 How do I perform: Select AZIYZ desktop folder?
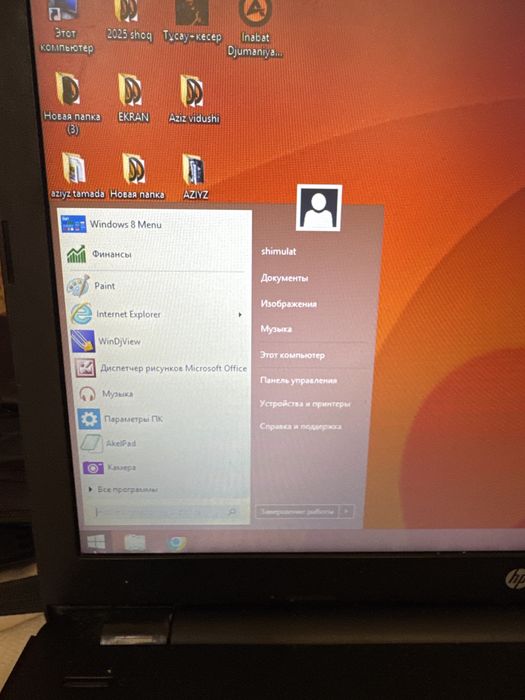[x=195, y=176]
